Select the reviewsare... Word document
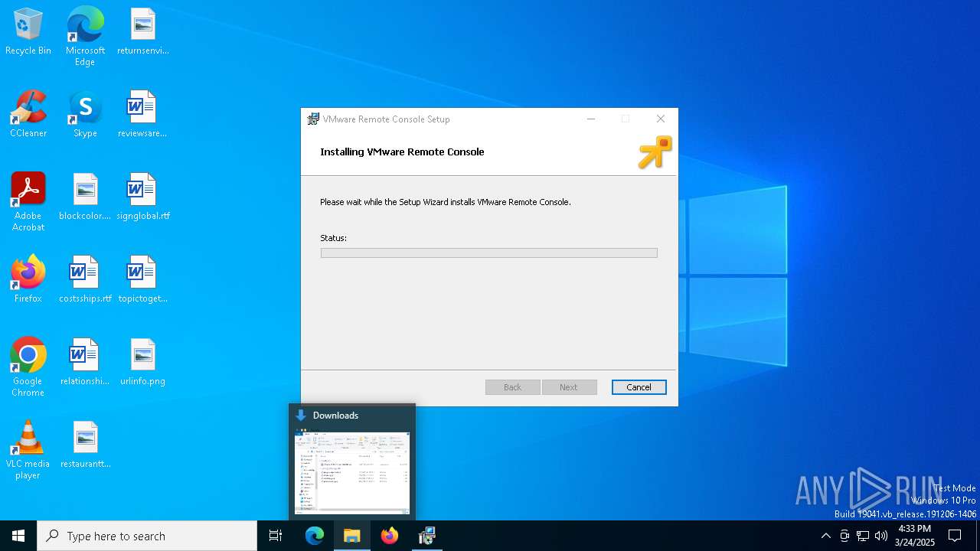This screenshot has width=980, height=551. pos(142,115)
